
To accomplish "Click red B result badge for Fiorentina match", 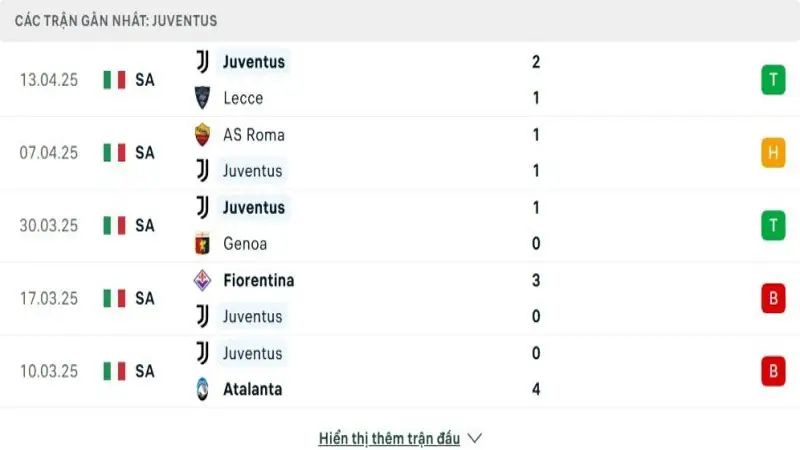I will 773,298.
